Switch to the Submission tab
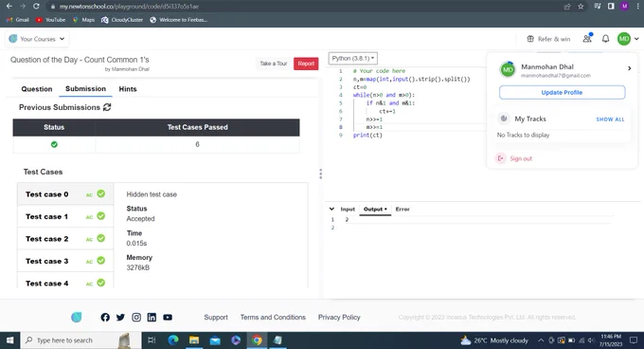644x349 pixels. point(85,89)
